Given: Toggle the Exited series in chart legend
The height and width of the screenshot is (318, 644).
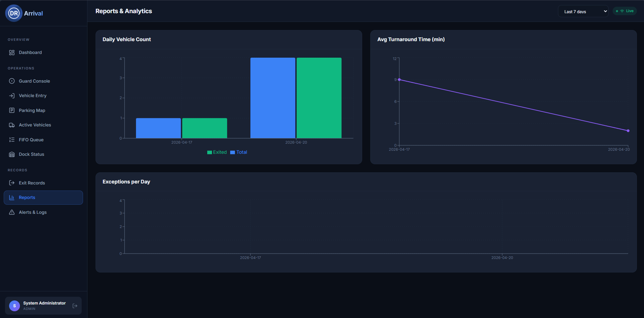Looking at the screenshot, I should point(217,152).
